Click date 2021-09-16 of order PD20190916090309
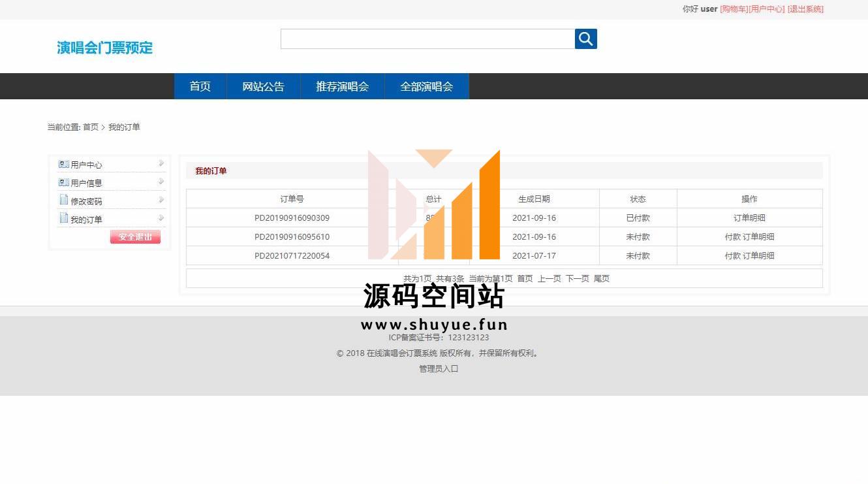868x484 pixels. [x=534, y=218]
